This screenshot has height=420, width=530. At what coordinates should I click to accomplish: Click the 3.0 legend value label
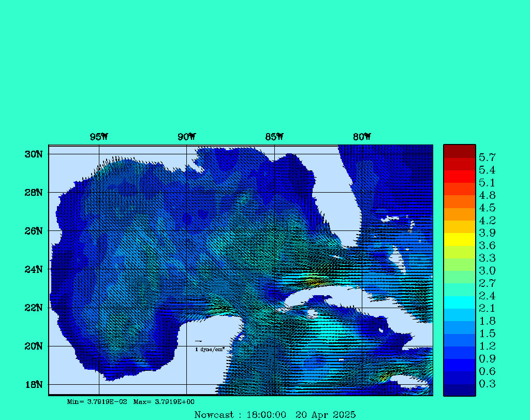(487, 270)
